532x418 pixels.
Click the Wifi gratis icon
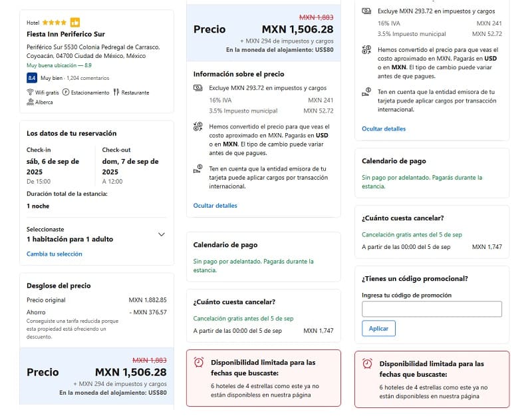coord(30,92)
